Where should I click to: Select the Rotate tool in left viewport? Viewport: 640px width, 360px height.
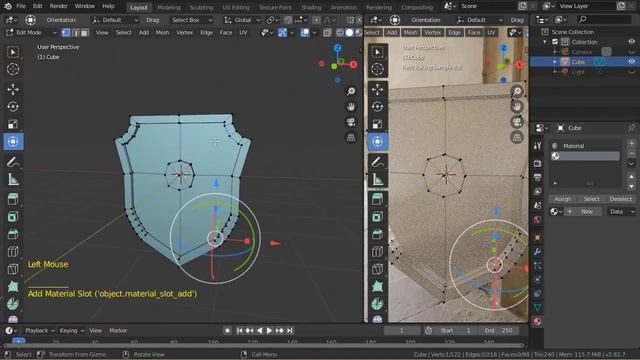[x=13, y=107]
